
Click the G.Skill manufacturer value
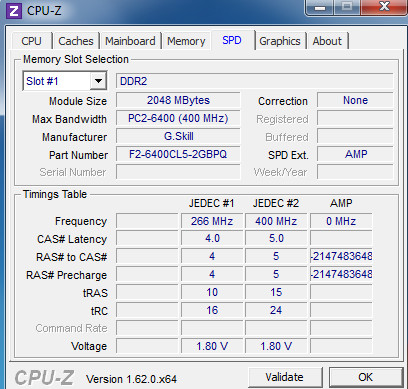(178, 136)
